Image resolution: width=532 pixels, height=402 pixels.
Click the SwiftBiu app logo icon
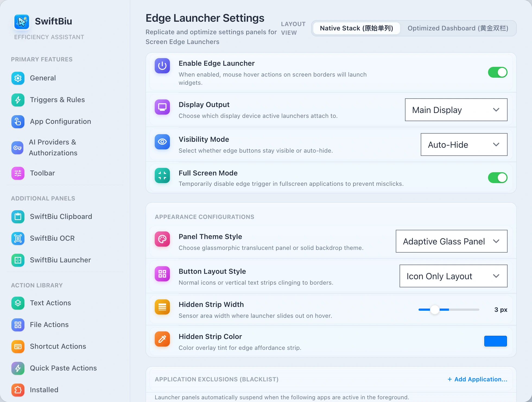click(22, 21)
